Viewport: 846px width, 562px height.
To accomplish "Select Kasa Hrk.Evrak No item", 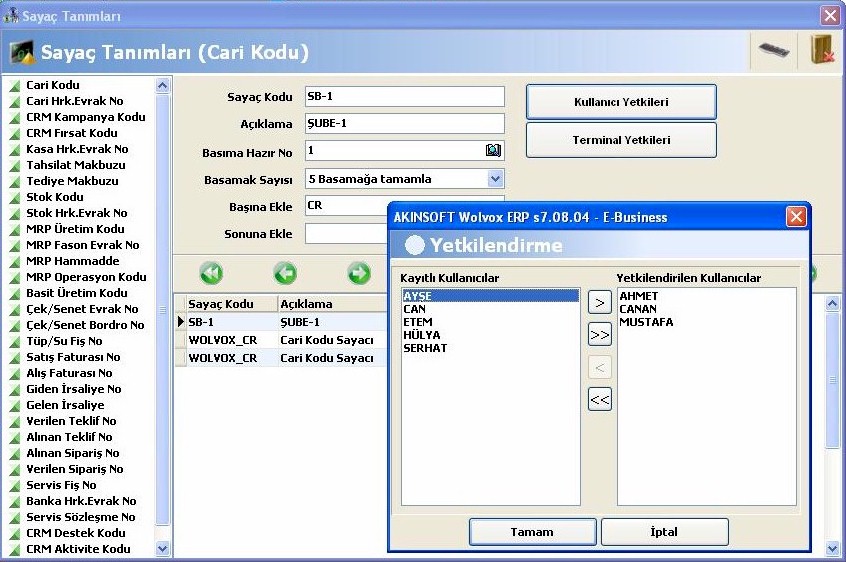I will tap(77, 149).
